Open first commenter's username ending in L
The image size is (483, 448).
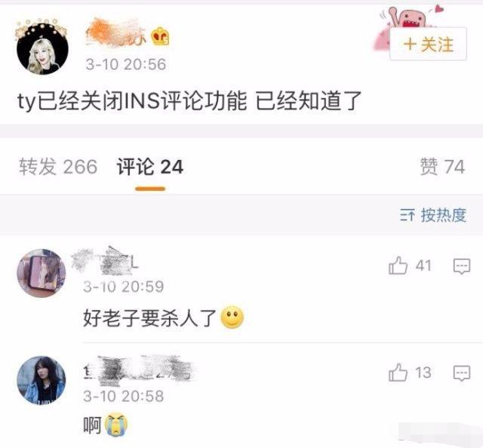pyautogui.click(x=105, y=262)
